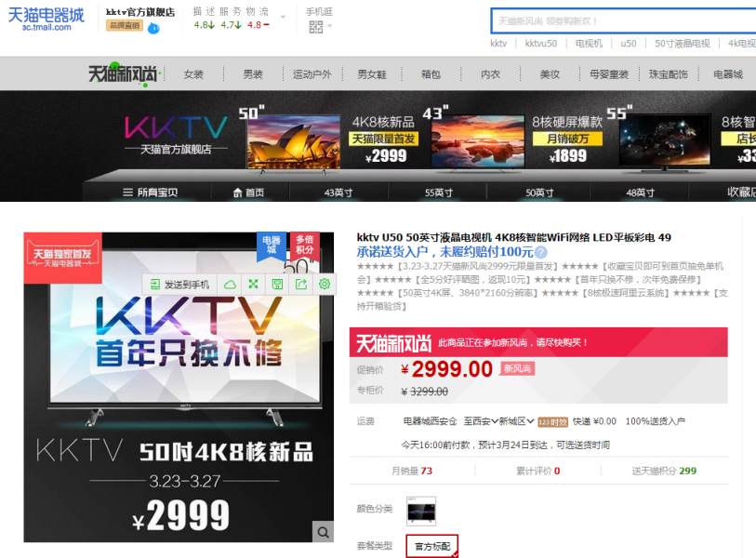This screenshot has width=756, height=558.
Task: Click the help question mark after 赔付100元
Action: (541, 252)
